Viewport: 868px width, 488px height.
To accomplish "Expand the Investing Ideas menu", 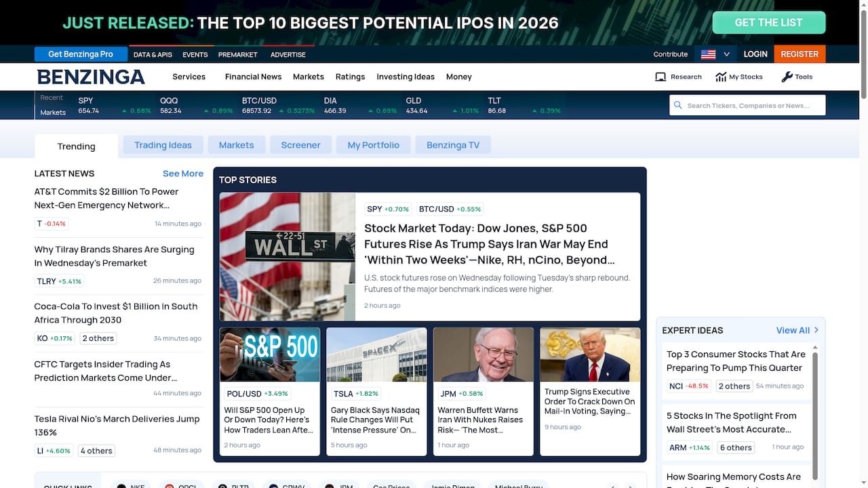I will [406, 77].
